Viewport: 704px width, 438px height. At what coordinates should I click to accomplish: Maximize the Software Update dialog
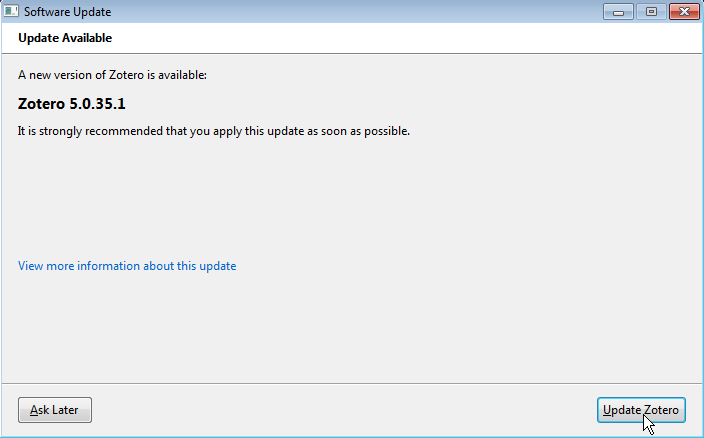pyautogui.click(x=651, y=12)
